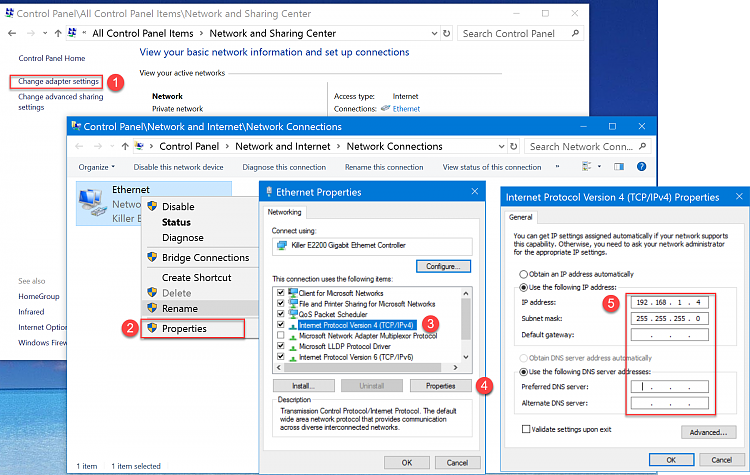Screen dimensions: 750x475
Task: Click the help icon in Network Connections toolbar
Action: point(641,167)
